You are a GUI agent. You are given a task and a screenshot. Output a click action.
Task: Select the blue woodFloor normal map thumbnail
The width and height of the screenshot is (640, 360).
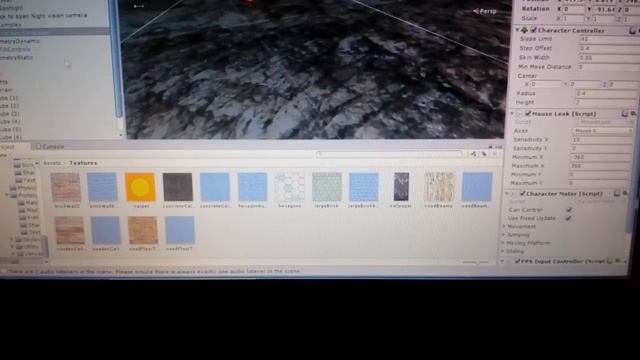point(180,230)
